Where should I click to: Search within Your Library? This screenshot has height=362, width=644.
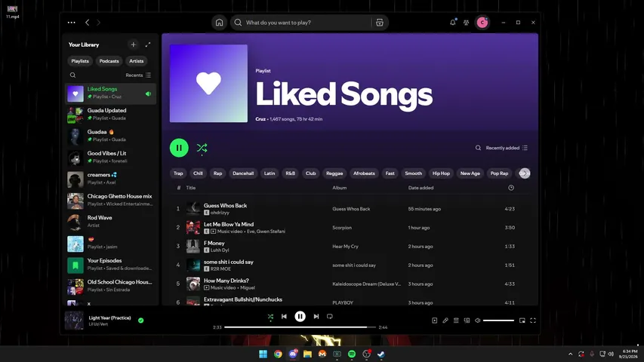pyautogui.click(x=72, y=75)
